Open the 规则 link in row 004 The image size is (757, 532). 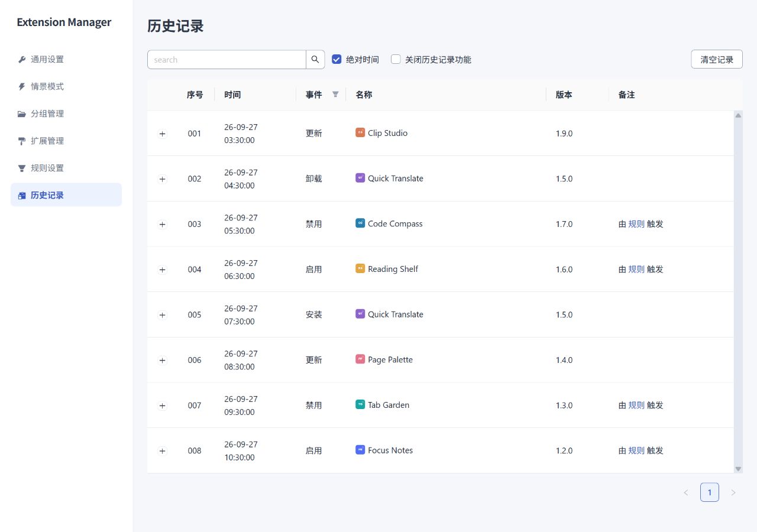tap(636, 269)
